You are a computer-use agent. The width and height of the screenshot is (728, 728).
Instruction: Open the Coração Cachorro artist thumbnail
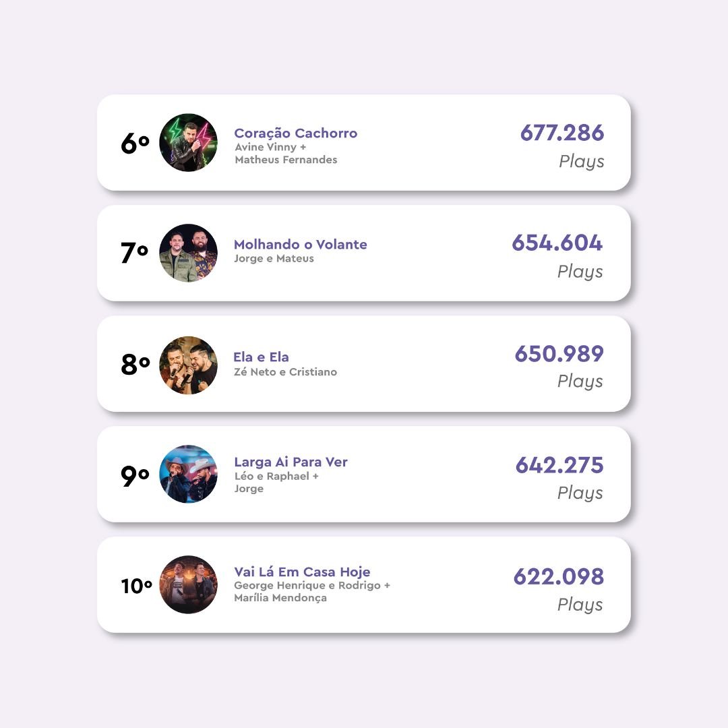click(x=188, y=142)
